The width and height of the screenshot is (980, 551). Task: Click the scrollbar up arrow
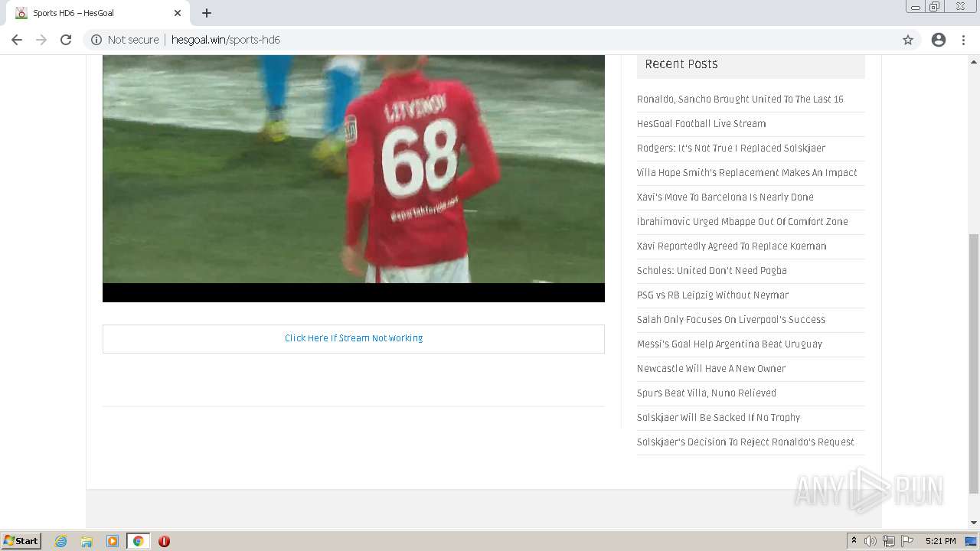tap(974, 60)
